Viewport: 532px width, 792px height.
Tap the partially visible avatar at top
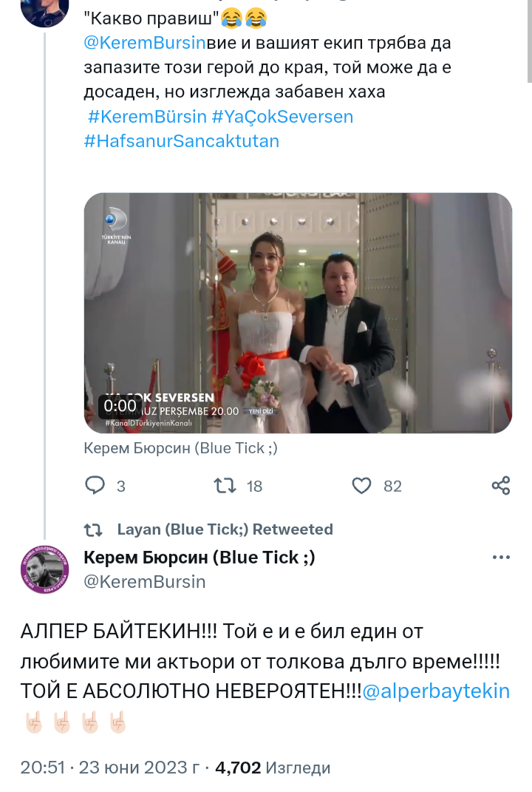pyautogui.click(x=44, y=11)
